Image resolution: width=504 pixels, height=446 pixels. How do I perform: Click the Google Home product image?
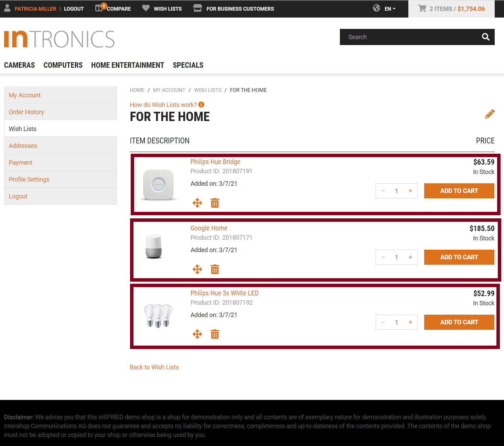pyautogui.click(x=153, y=246)
